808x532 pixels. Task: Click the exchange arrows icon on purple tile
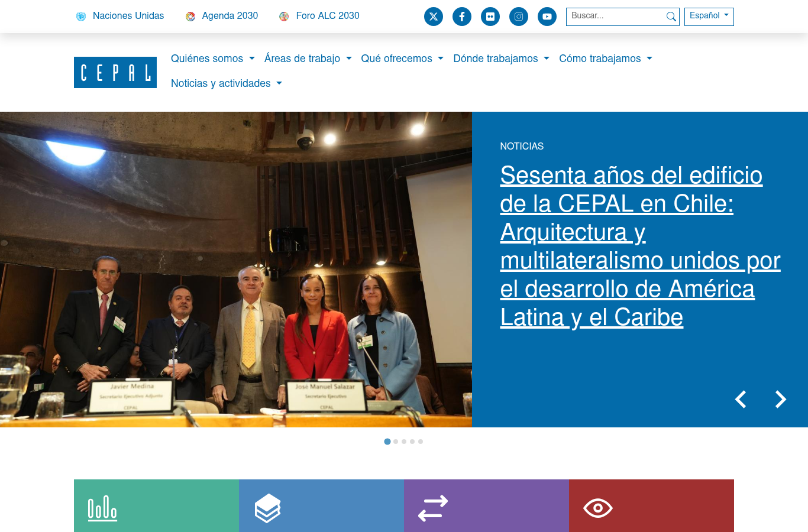[x=433, y=508]
